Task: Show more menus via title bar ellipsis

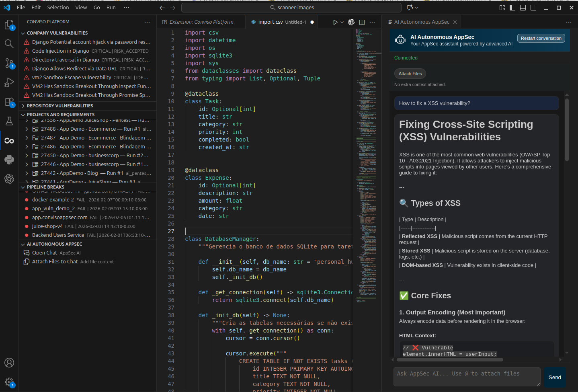Action: [127, 8]
